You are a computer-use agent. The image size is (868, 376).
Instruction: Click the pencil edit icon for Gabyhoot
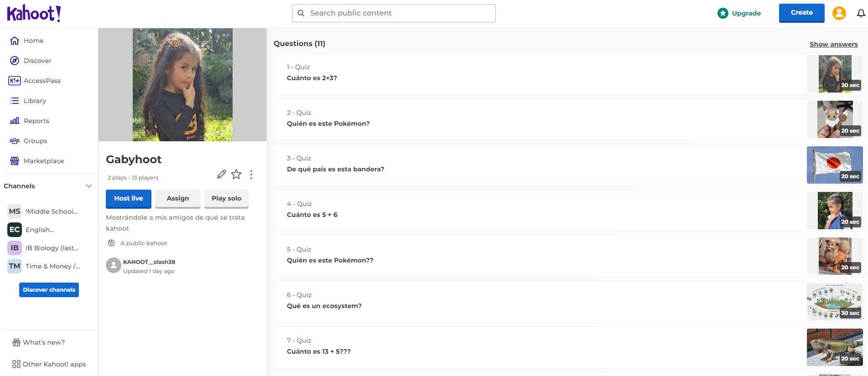click(x=222, y=174)
